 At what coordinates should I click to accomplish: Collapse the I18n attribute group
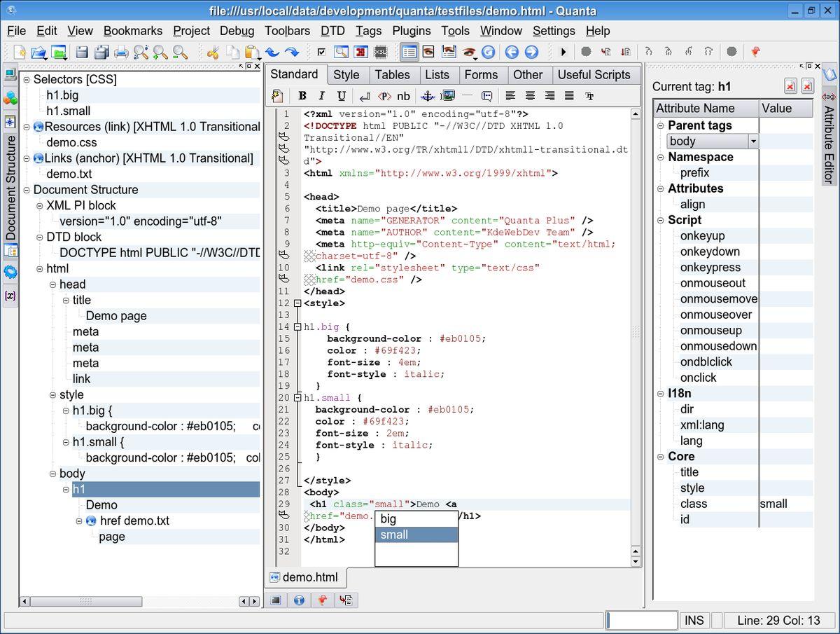(x=661, y=394)
